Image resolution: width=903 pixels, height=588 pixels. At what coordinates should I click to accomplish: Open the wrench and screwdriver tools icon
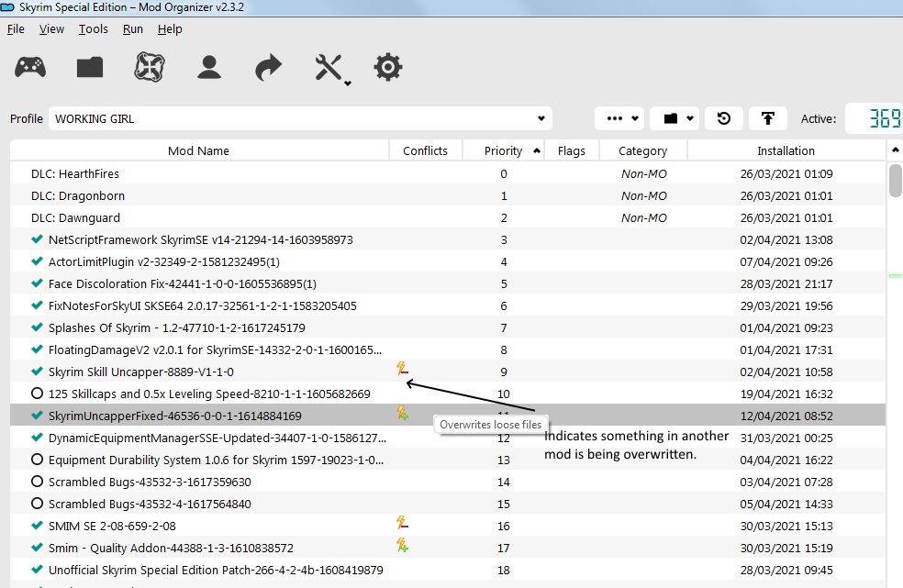point(329,67)
